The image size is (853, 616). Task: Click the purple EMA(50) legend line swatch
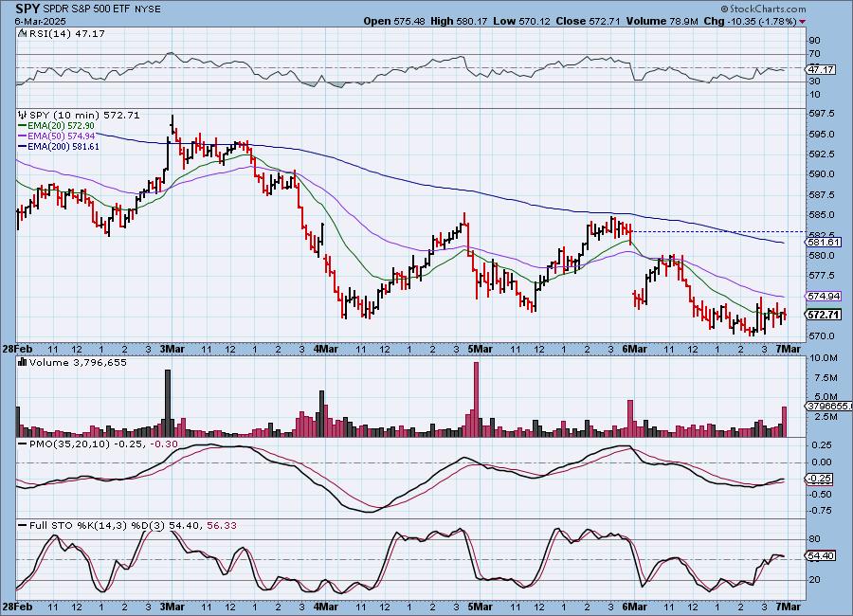tap(23, 136)
